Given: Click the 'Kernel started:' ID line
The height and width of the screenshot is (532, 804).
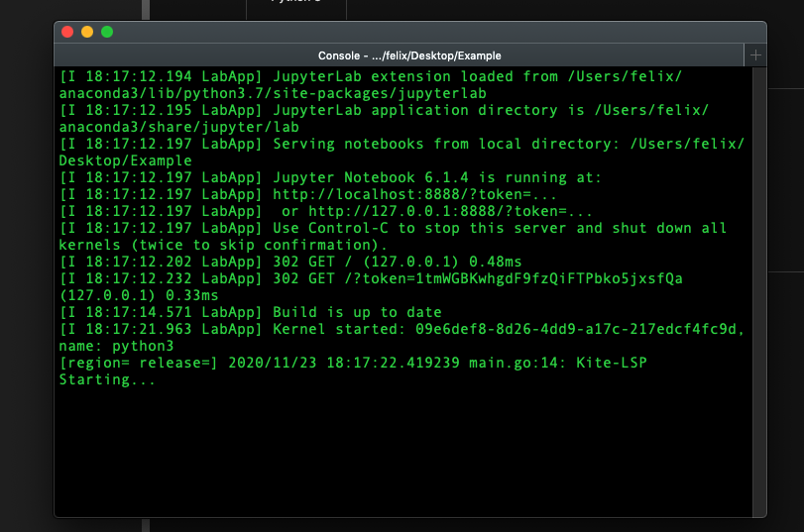Looking at the screenshot, I should click(402, 330).
